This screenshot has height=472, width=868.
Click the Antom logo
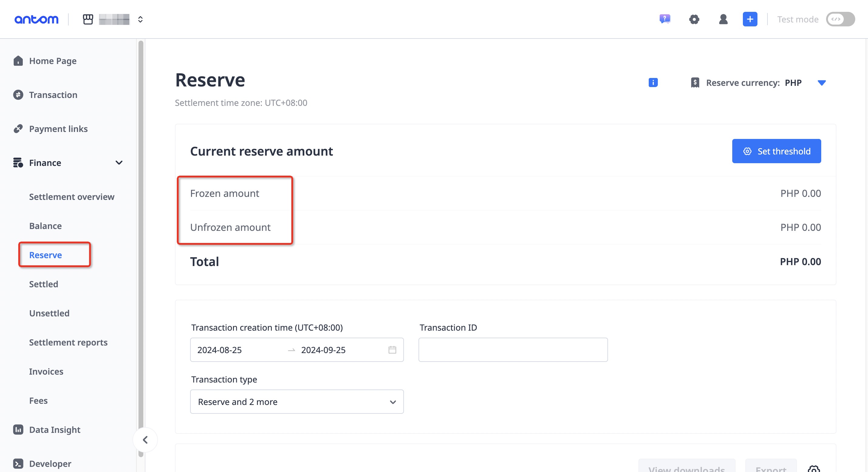36,19
